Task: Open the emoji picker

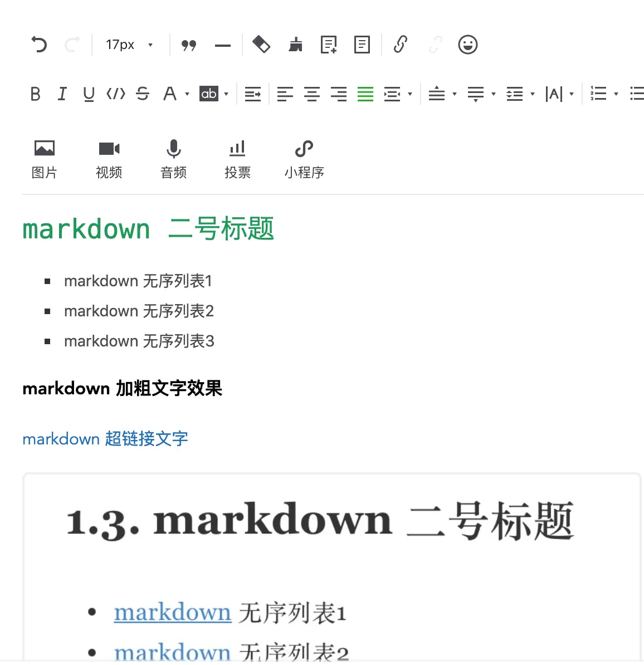Action: tap(468, 45)
